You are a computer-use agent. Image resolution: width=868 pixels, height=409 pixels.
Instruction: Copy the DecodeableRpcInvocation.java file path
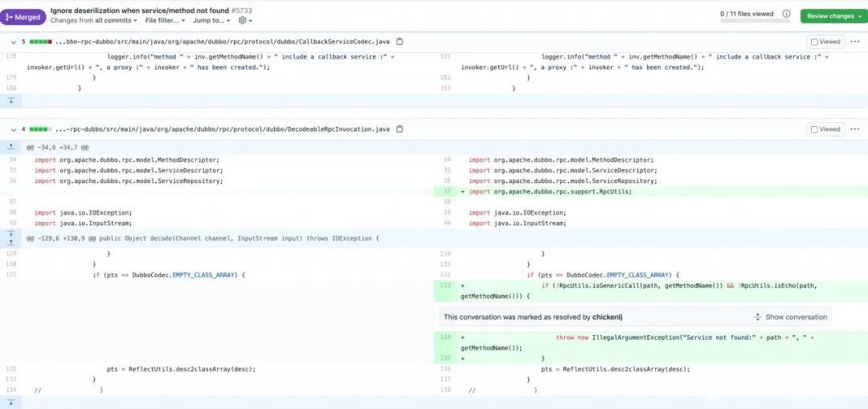tap(399, 129)
